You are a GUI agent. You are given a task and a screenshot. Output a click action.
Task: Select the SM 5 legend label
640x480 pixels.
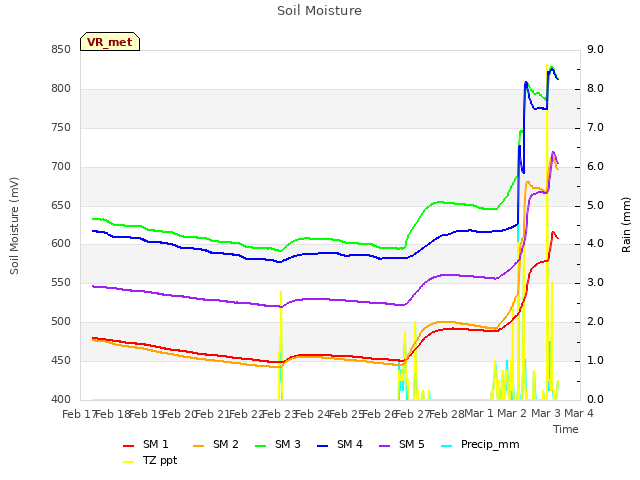click(x=412, y=444)
